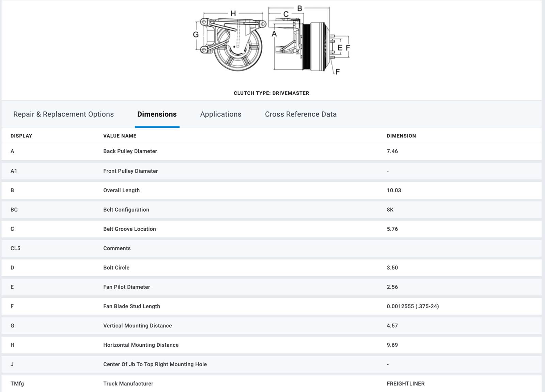Click the Fan Blade Stud Length dimension
Viewport: 545px width, 392px height.
[x=412, y=307]
